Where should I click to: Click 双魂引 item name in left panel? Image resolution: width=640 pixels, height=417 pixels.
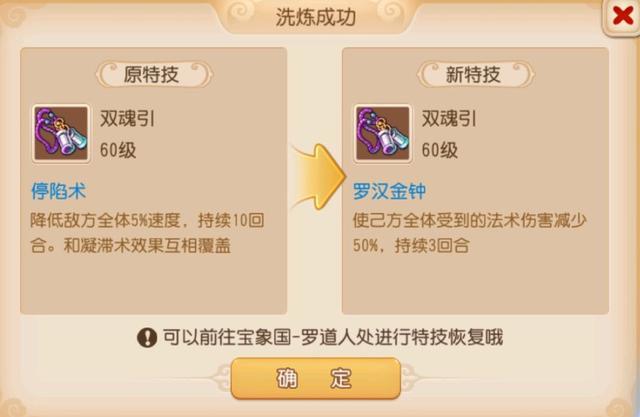pos(127,119)
